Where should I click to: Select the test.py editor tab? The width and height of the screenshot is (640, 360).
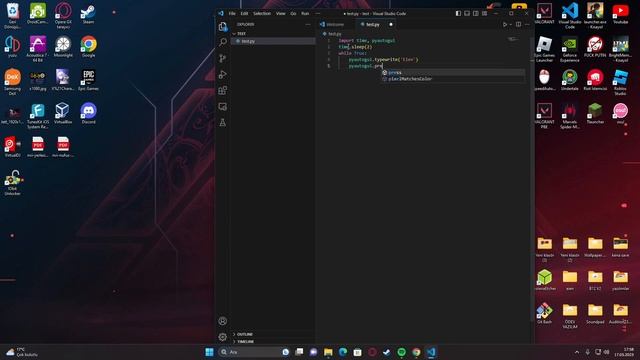tap(372, 24)
